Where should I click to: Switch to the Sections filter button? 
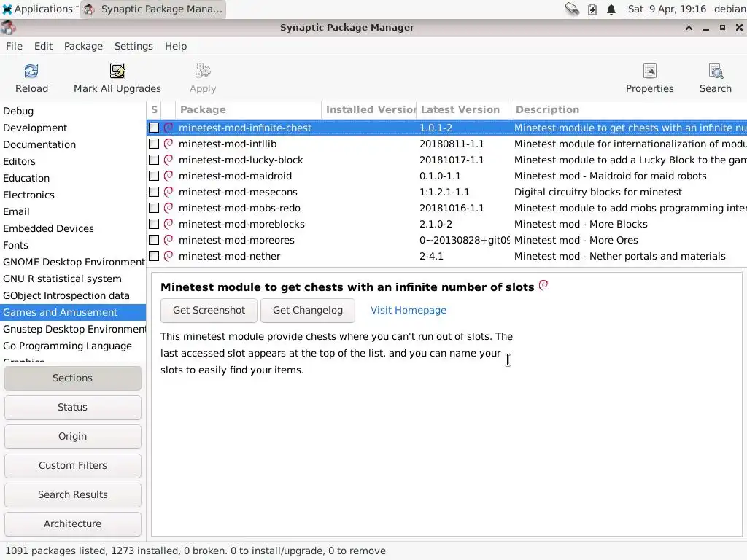[x=72, y=378]
